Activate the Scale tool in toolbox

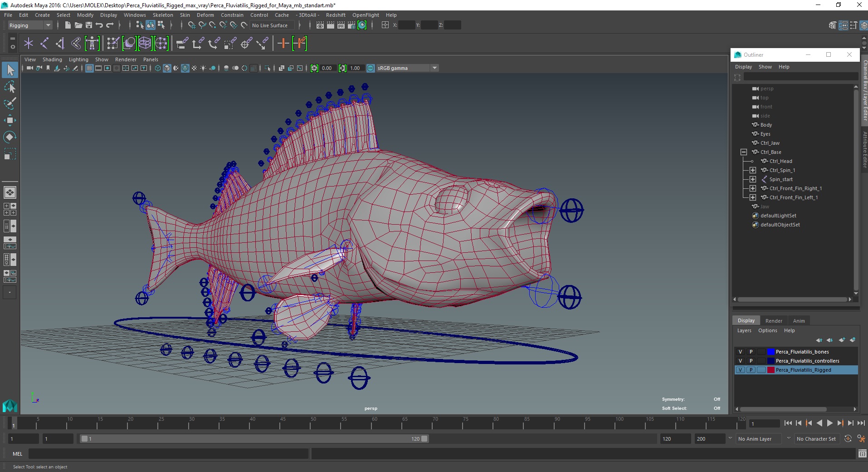(10, 154)
